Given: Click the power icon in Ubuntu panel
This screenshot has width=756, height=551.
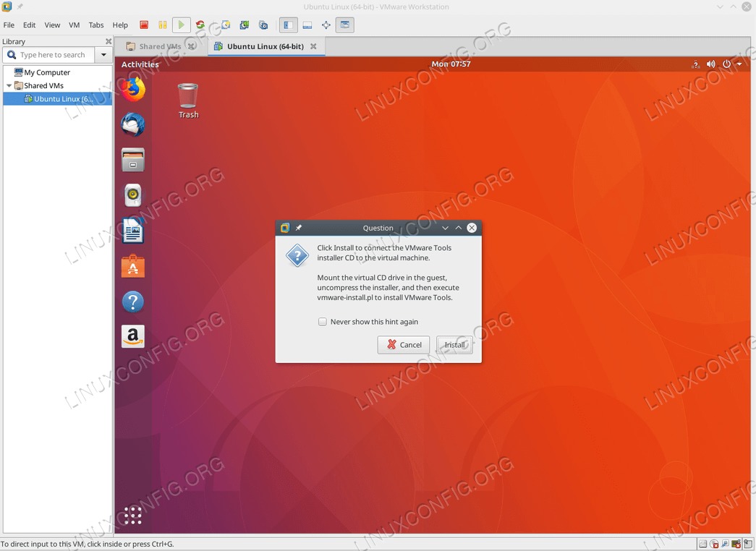Looking at the screenshot, I should point(726,64).
